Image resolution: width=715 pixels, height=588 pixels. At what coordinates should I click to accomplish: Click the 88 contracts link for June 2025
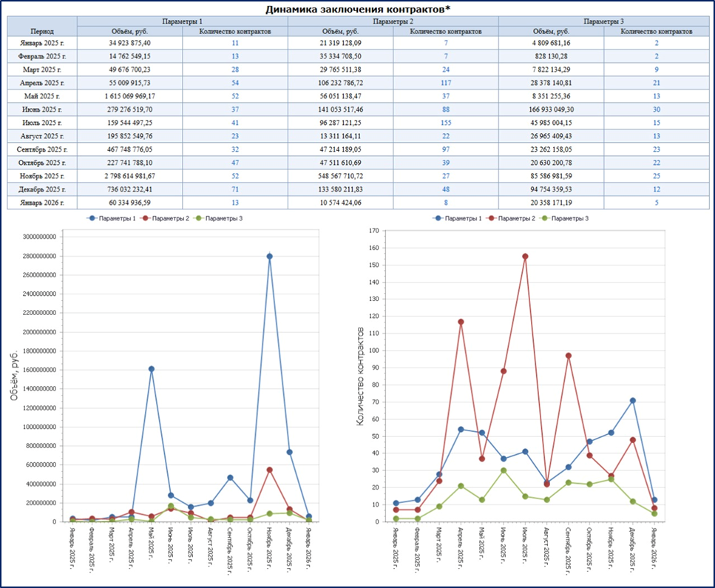click(446, 109)
